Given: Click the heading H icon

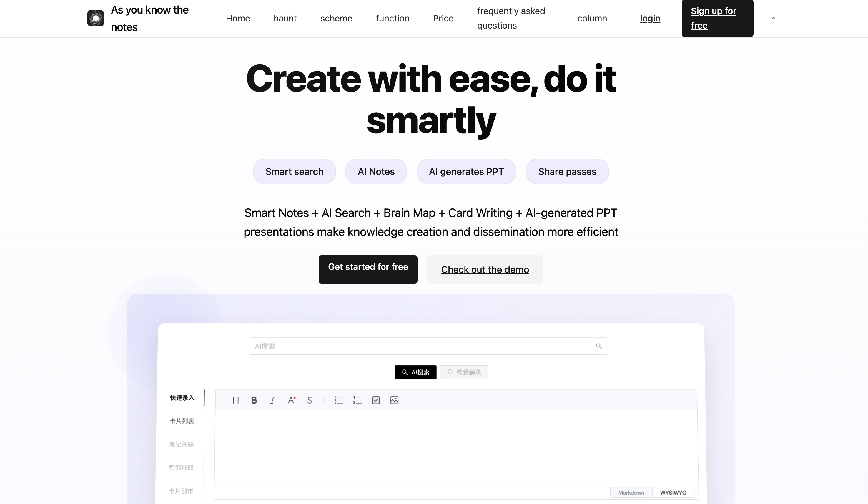Looking at the screenshot, I should point(235,399).
